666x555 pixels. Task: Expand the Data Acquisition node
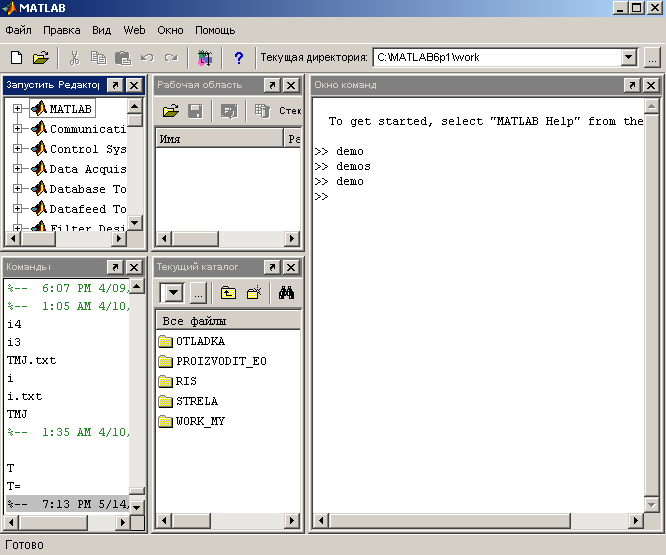pos(17,168)
